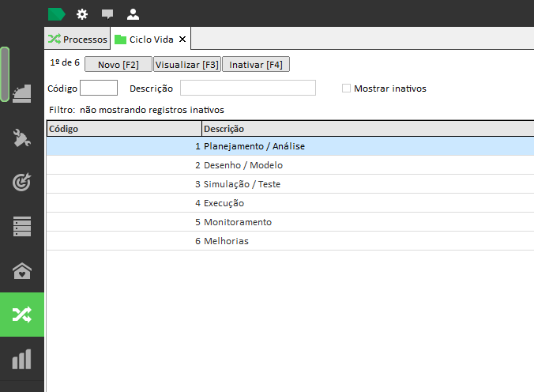Click the Novo [F2] button
Image resolution: width=534 pixels, height=392 pixels.
coord(118,64)
